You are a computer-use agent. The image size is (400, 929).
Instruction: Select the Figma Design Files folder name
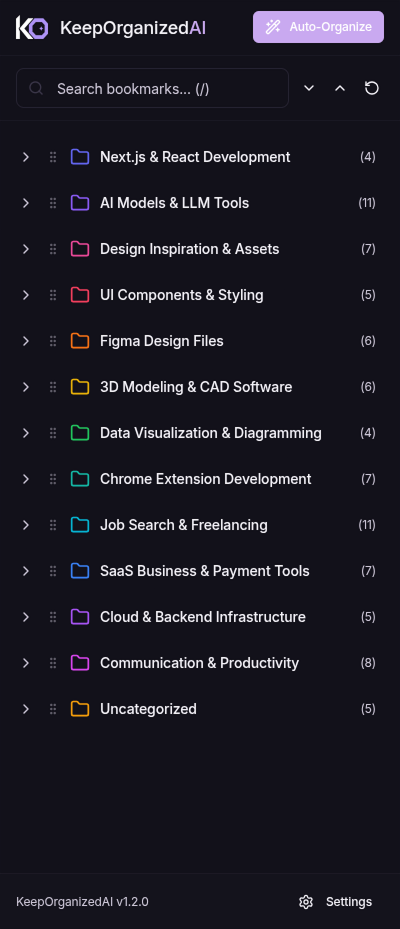coord(162,341)
